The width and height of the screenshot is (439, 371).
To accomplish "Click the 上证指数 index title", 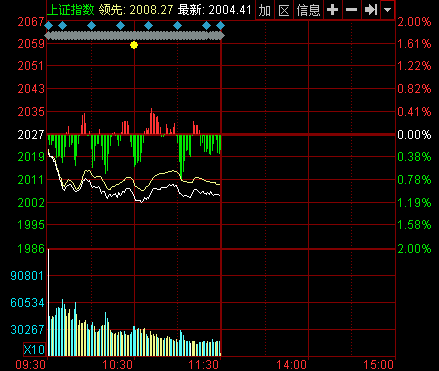I will point(71,10).
